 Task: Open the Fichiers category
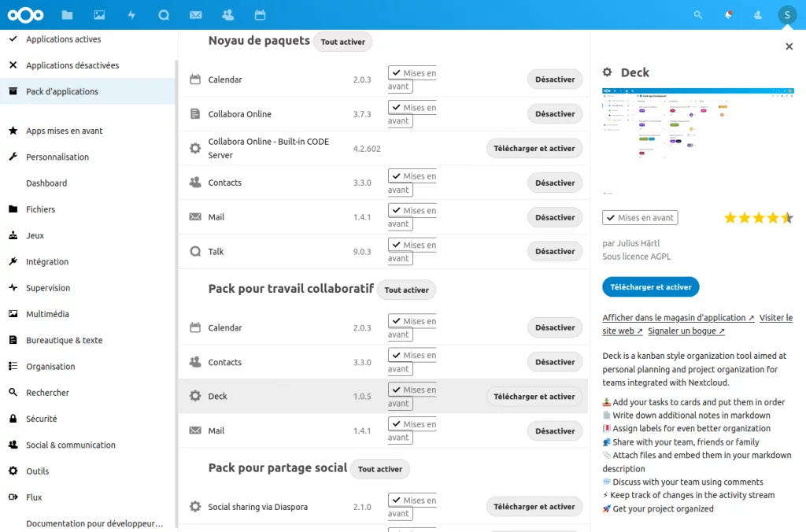coord(87,209)
